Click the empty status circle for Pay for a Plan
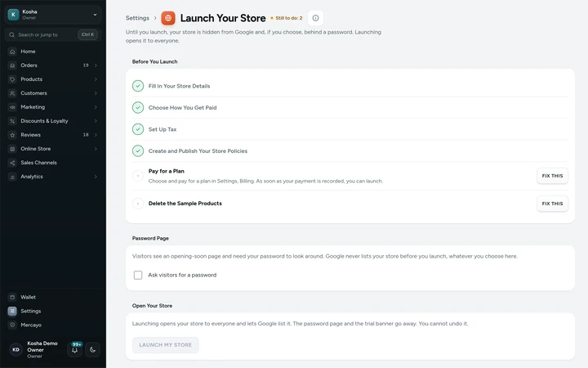Image resolution: width=588 pixels, height=368 pixels. 138,176
